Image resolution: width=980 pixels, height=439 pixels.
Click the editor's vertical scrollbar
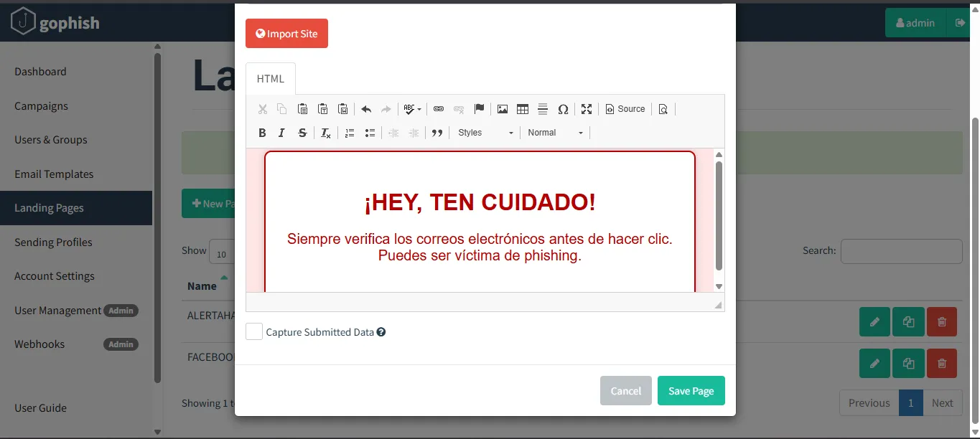(719, 215)
